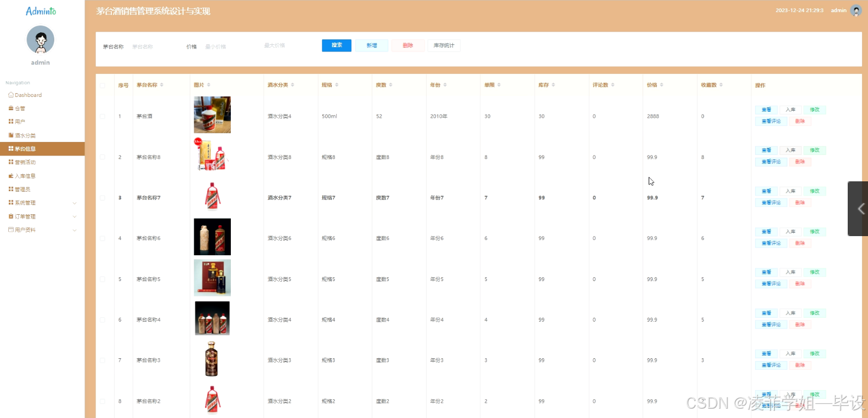Open the product thumbnail of row 茅台名称4
This screenshot has height=418, width=868.
point(212,318)
